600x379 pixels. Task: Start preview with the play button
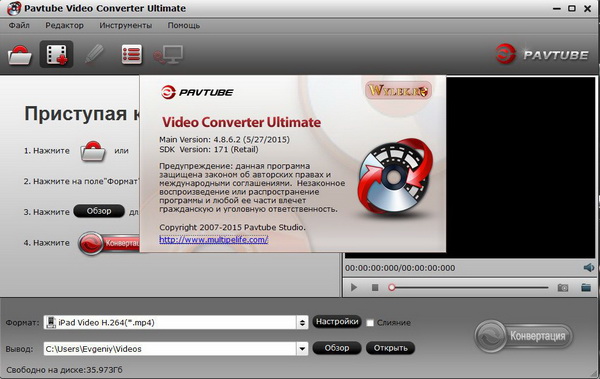point(354,287)
